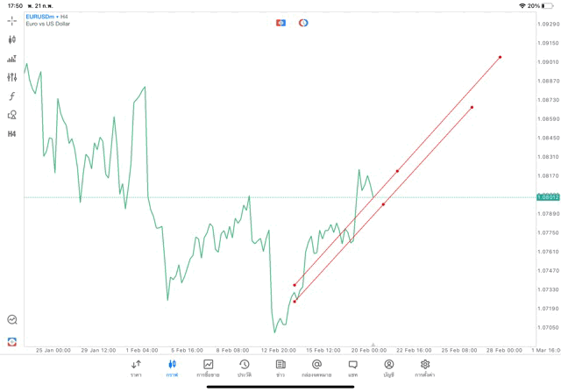Open drawing objects shapes tool
This screenshot has height=392, width=561.
tap(12, 115)
